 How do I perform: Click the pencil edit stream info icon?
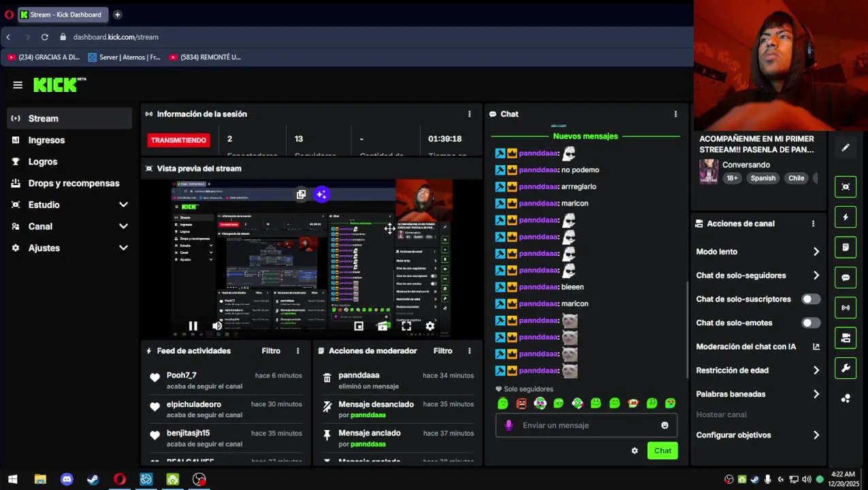tap(846, 148)
